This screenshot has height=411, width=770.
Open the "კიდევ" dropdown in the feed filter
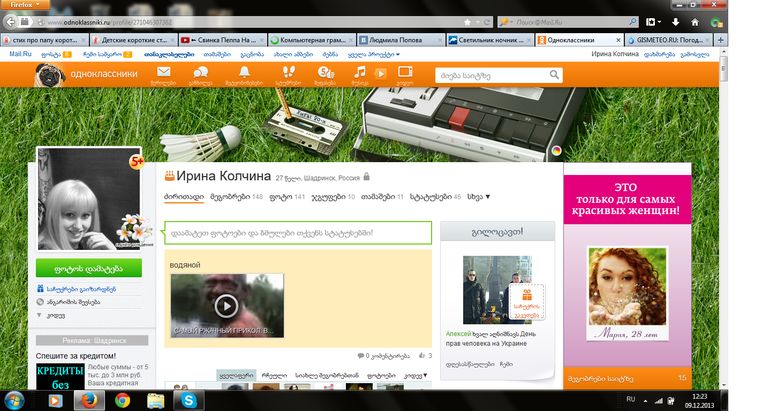click(416, 376)
